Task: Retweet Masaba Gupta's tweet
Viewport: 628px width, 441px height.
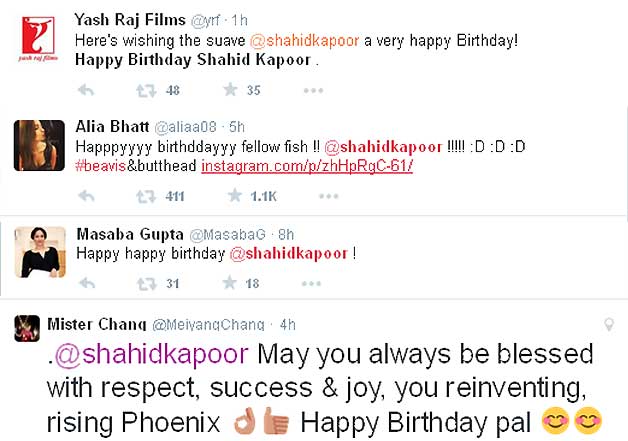Action: pyautogui.click(x=147, y=284)
